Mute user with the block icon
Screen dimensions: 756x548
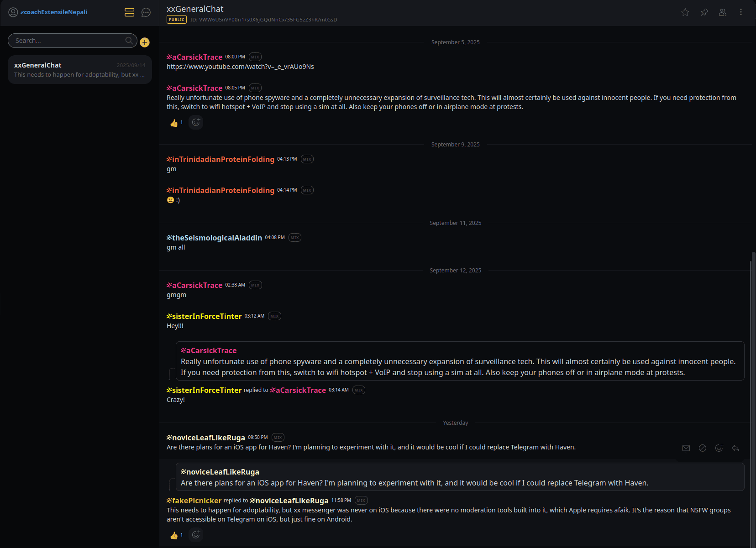pos(703,448)
